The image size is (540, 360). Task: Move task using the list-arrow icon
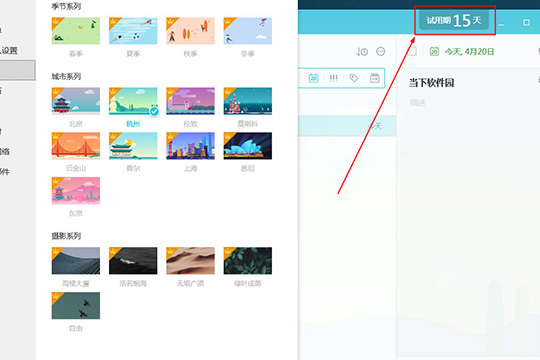374,78
